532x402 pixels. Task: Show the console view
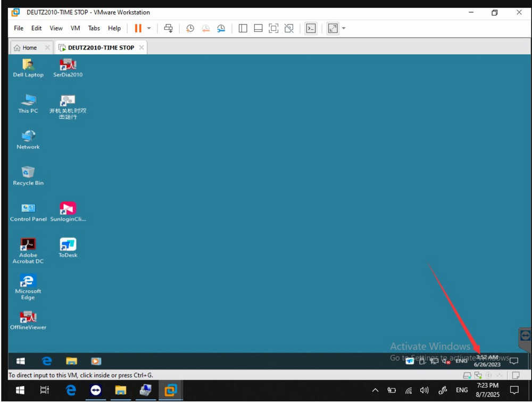tap(311, 28)
